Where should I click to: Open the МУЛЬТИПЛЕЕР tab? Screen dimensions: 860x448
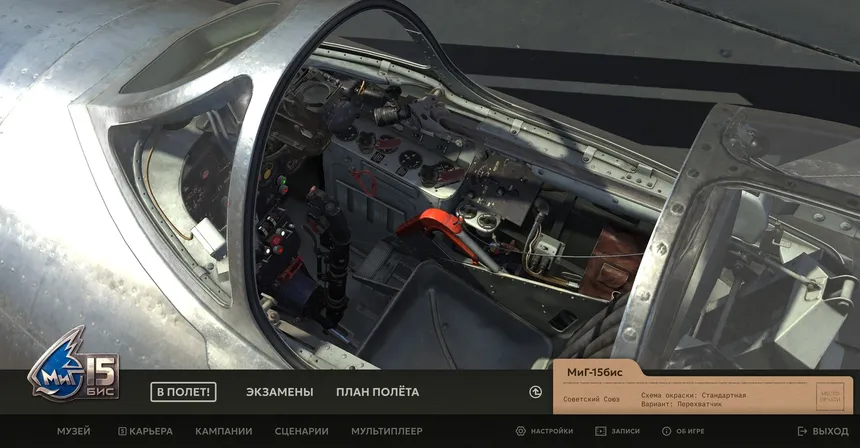(386, 431)
